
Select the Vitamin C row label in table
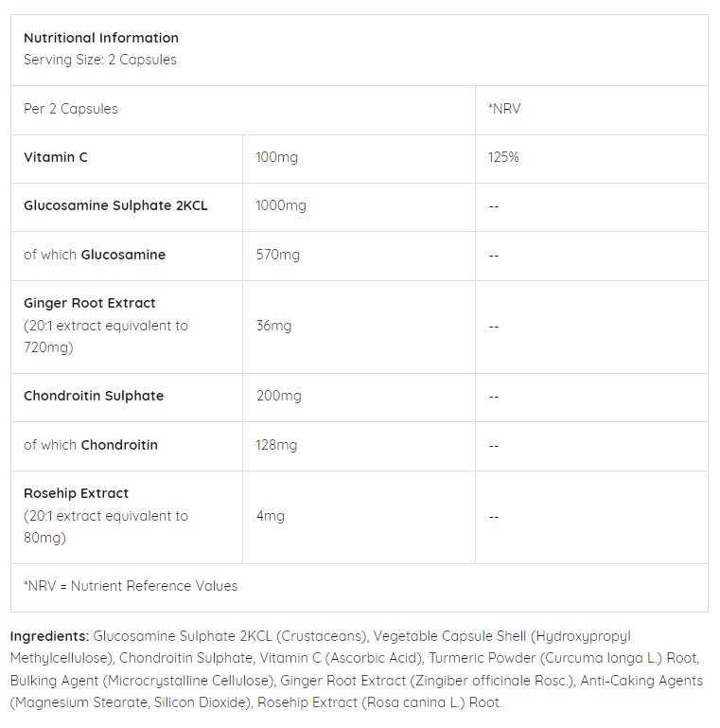(x=56, y=157)
